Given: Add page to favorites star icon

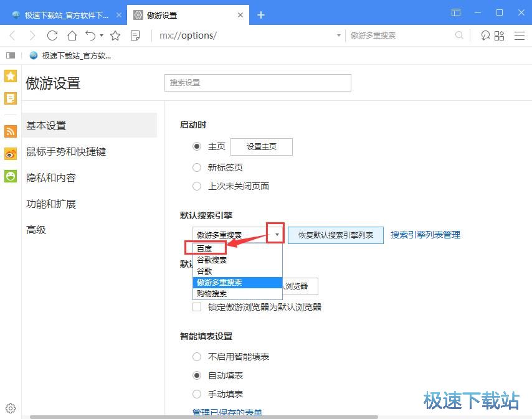Looking at the screenshot, I should click(115, 35).
